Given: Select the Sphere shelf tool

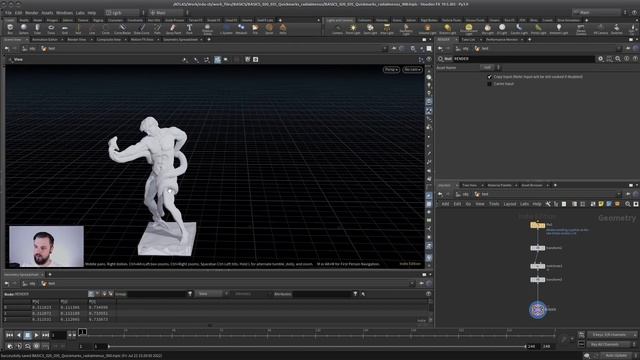Looking at the screenshot, I should [24, 29].
